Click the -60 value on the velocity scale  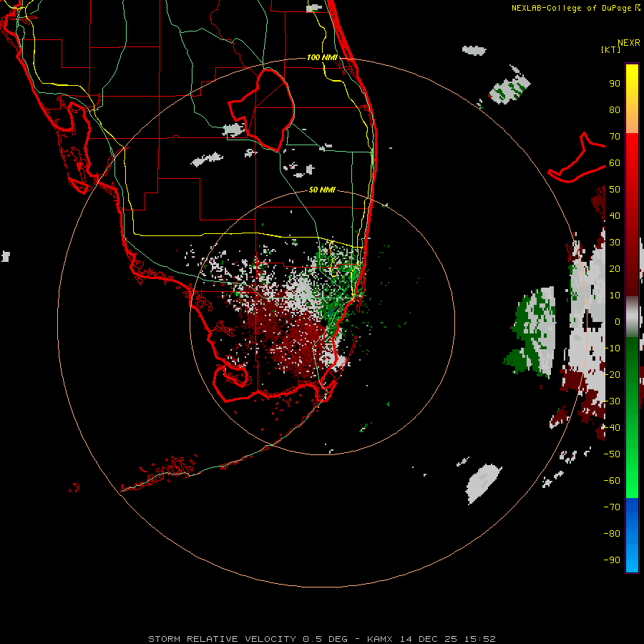tap(612, 481)
